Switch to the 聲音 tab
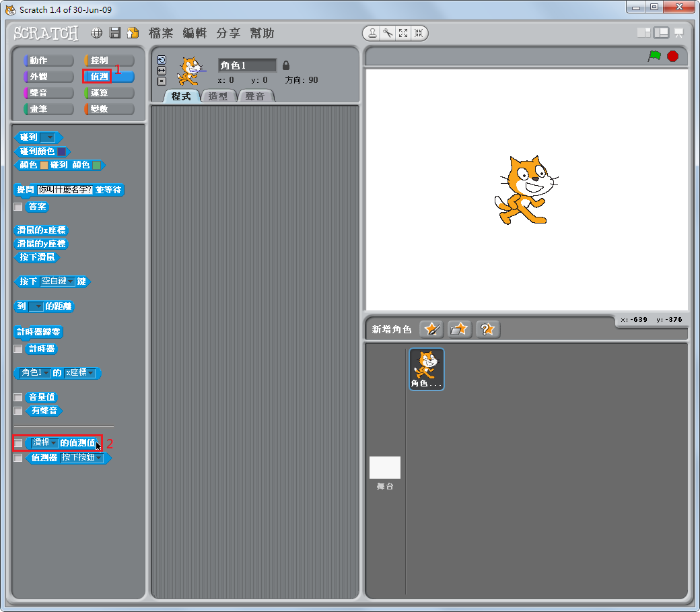700x612 pixels. 255,96
